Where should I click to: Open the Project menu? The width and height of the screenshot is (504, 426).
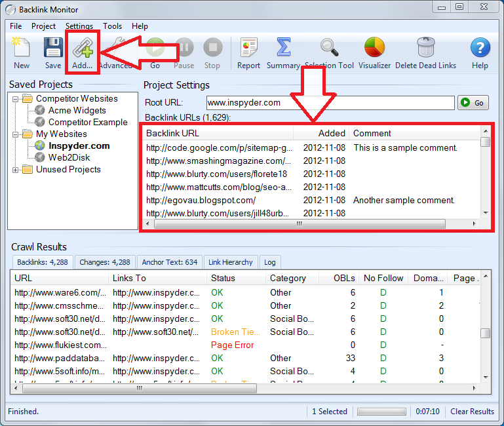tap(43, 26)
